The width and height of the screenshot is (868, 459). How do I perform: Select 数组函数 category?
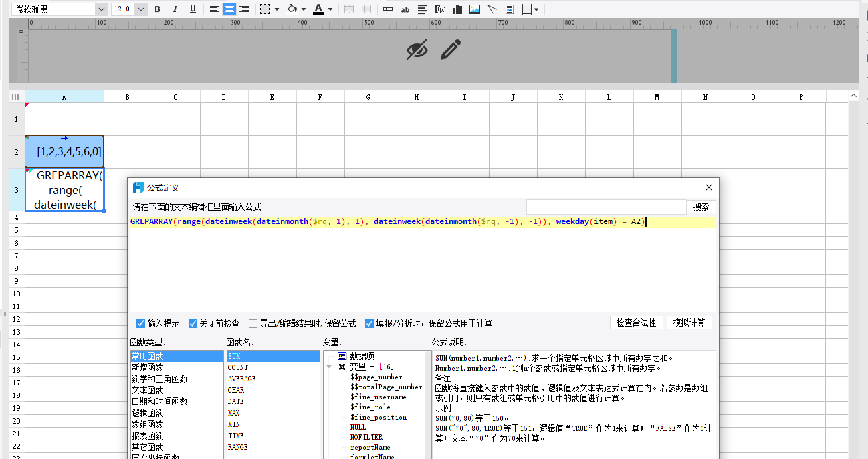[177, 424]
